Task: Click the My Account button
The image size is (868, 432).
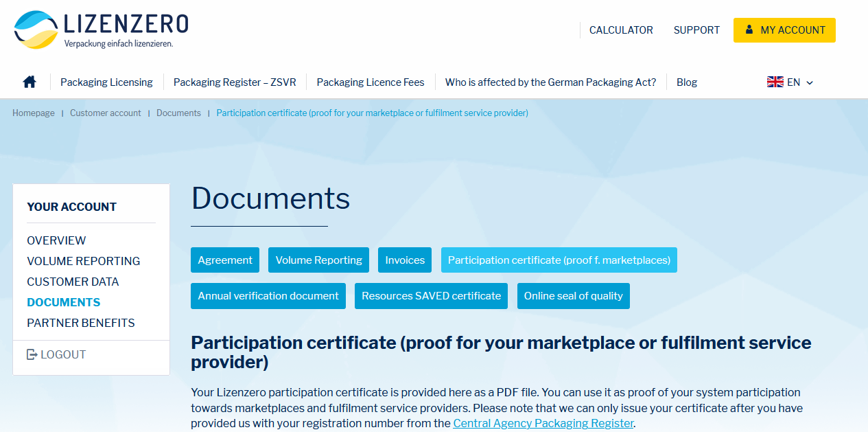Action: coord(784,30)
